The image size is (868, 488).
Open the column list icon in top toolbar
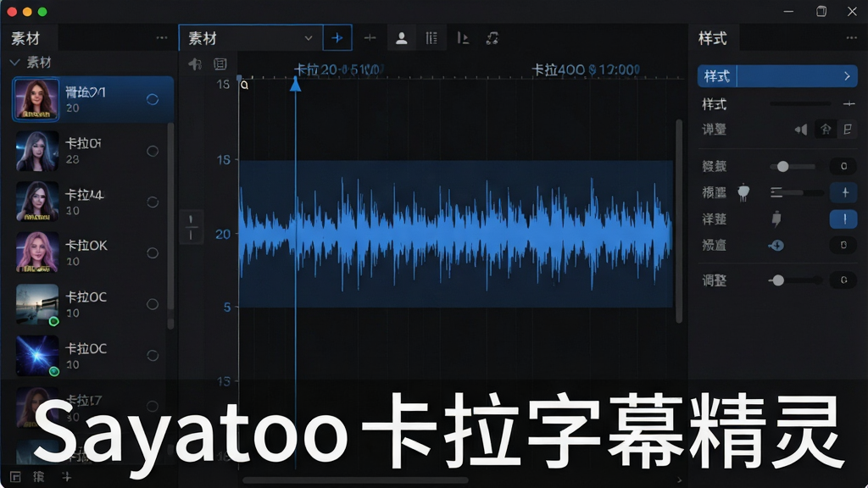[x=431, y=37]
